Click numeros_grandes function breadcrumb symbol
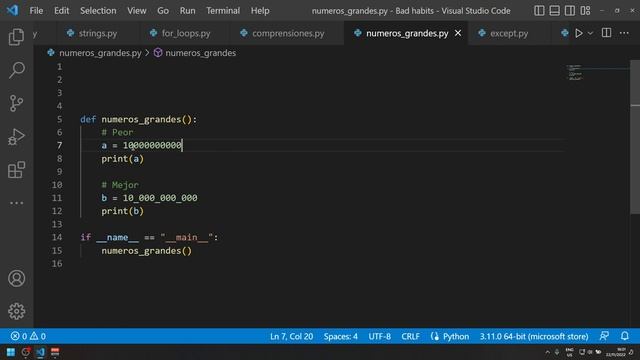 tap(200, 53)
